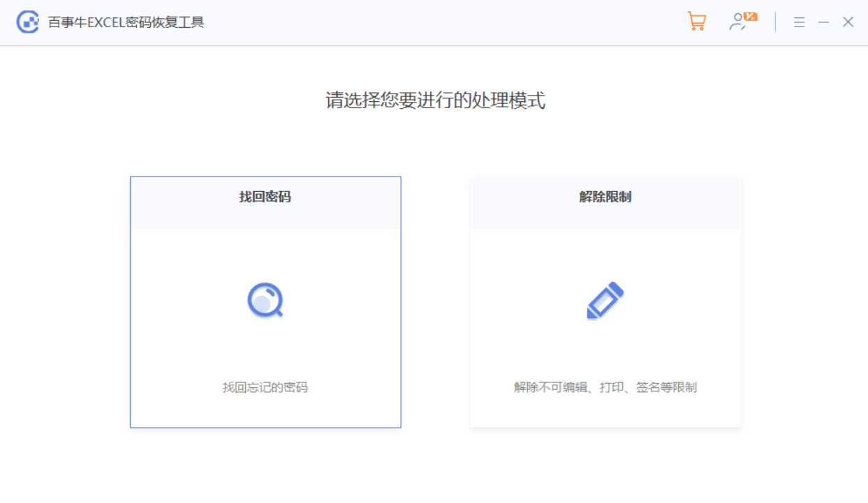This screenshot has height=503, width=868.
Task: Click the 请选择您要进行的处理模式 heading
Action: (x=434, y=100)
